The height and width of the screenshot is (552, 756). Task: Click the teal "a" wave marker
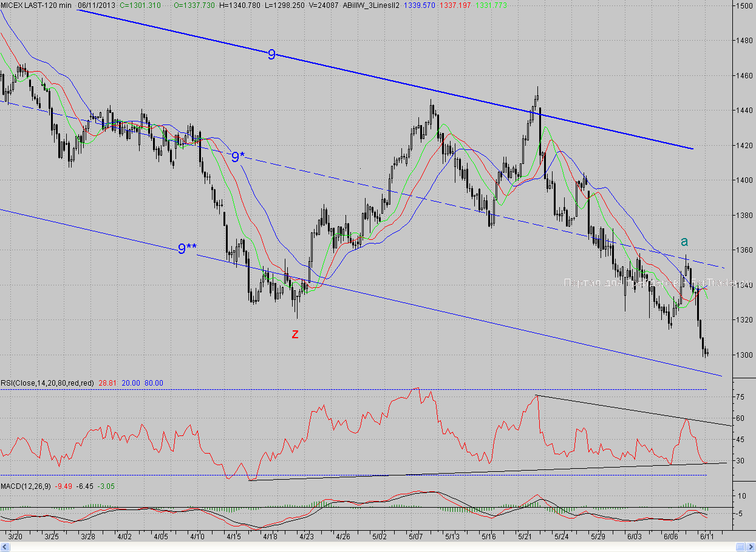point(684,241)
